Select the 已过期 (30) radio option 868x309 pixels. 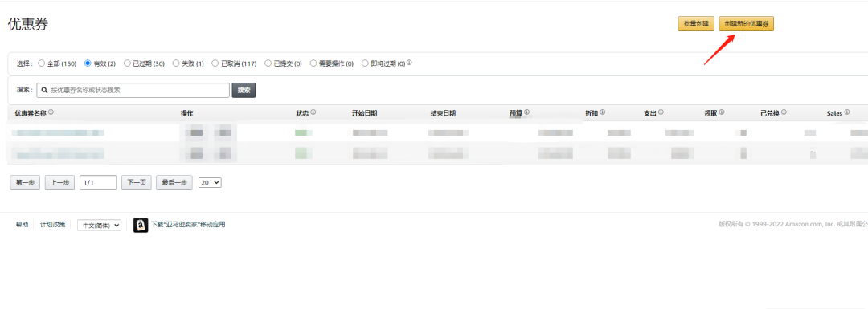(x=127, y=63)
